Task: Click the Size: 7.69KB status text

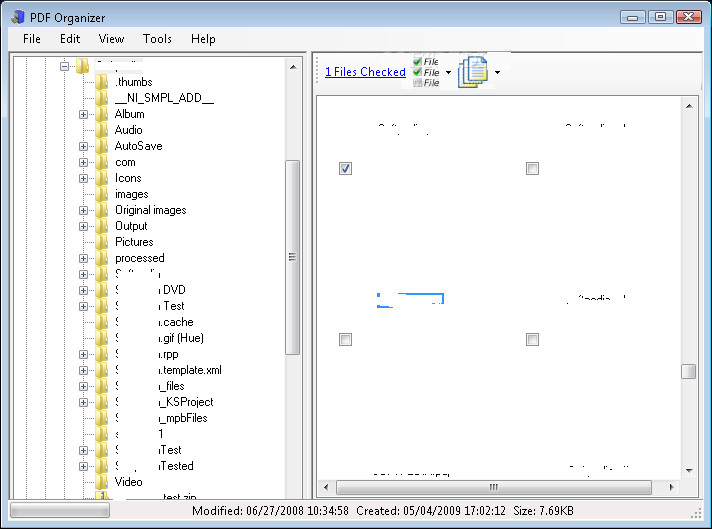Action: pos(543,511)
